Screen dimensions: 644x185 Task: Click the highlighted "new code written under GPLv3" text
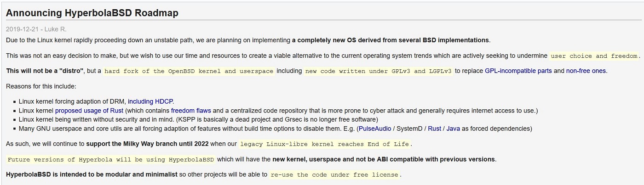coord(378,71)
